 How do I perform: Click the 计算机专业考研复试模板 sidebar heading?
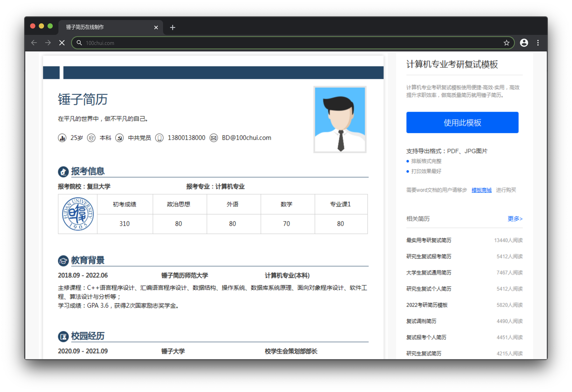[x=452, y=64]
